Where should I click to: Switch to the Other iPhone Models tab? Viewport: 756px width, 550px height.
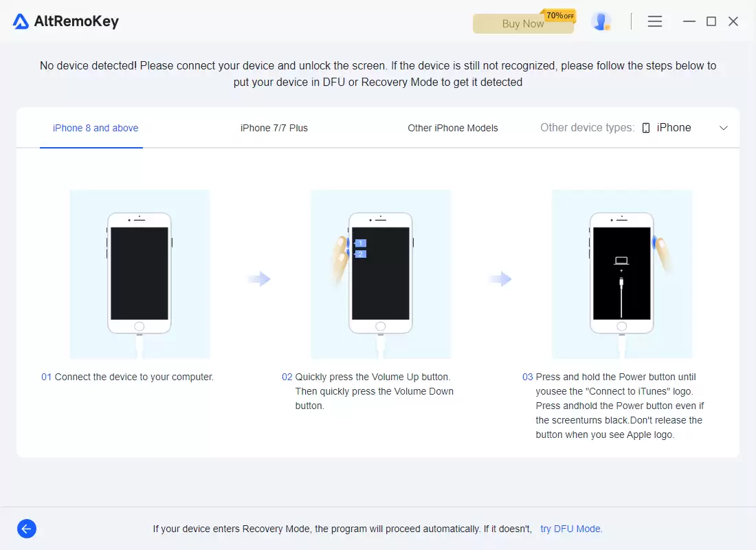pos(453,128)
